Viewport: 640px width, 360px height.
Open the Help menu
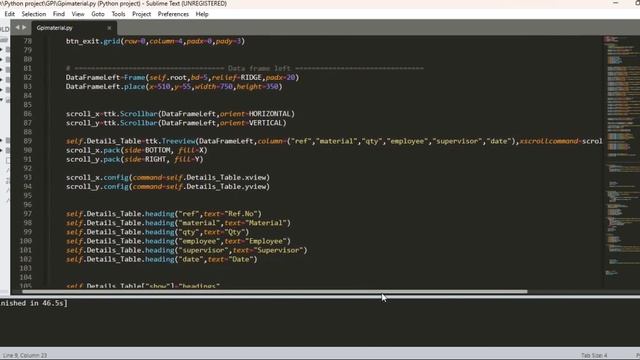[x=202, y=14]
